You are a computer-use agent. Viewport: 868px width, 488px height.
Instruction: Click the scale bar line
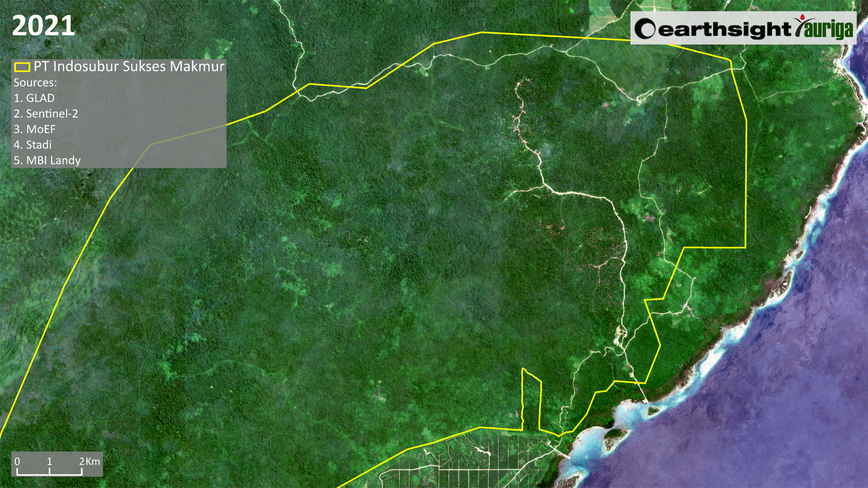coord(49,474)
